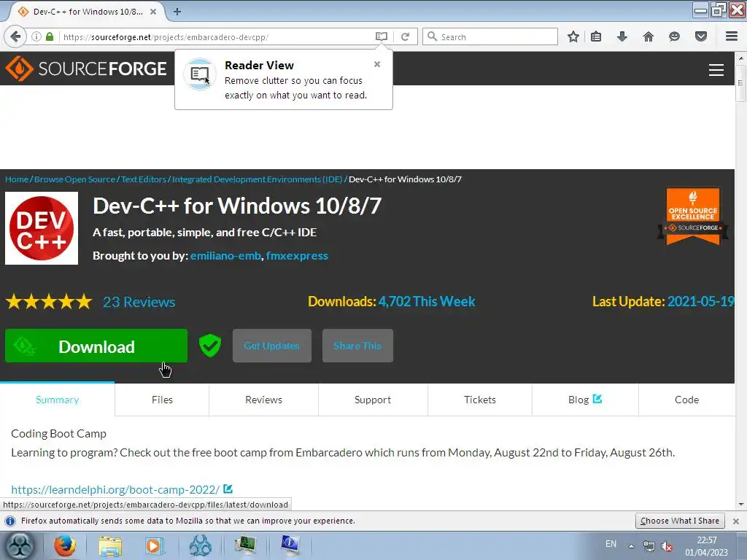The width and height of the screenshot is (747, 560).
Task: Click 4,702 This Week downloads link
Action: pos(427,301)
